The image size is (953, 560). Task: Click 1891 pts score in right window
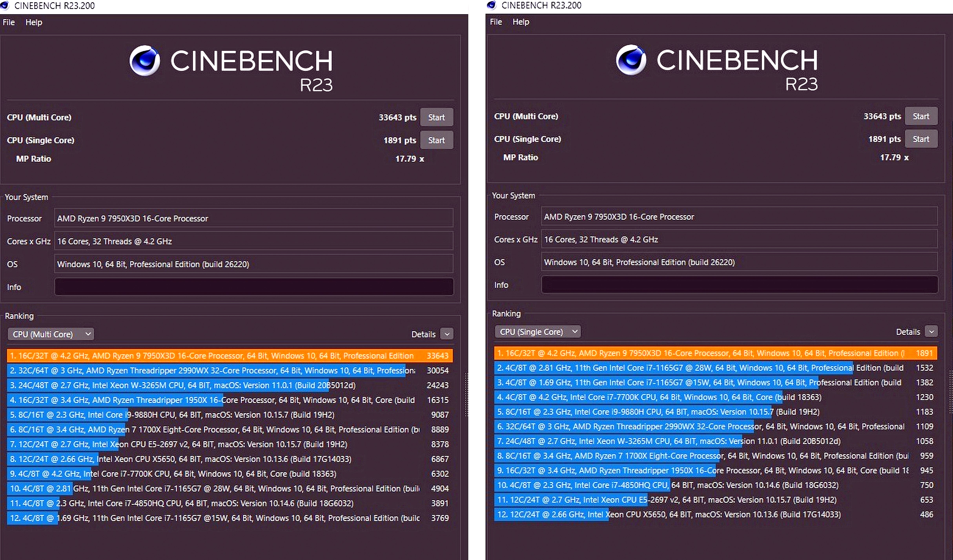885,139
